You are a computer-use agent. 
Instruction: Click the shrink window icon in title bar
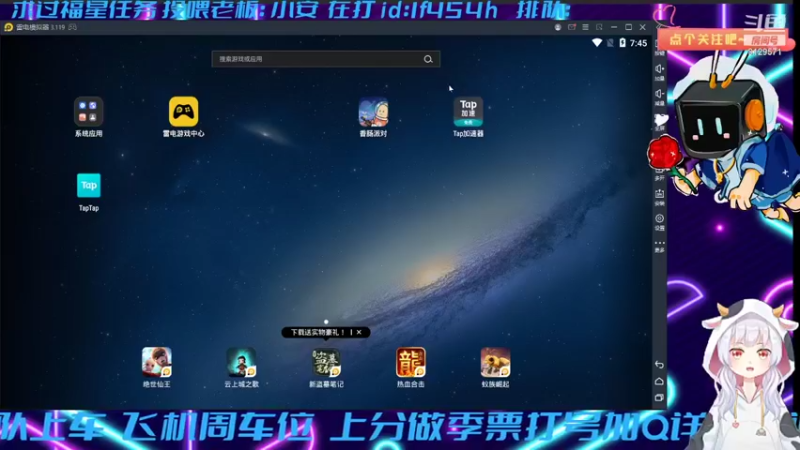[599, 27]
